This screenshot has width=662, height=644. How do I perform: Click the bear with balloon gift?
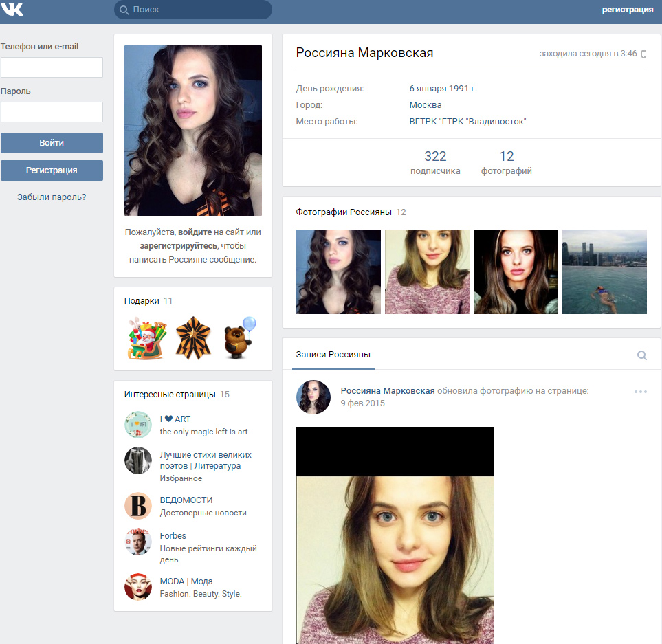point(239,338)
